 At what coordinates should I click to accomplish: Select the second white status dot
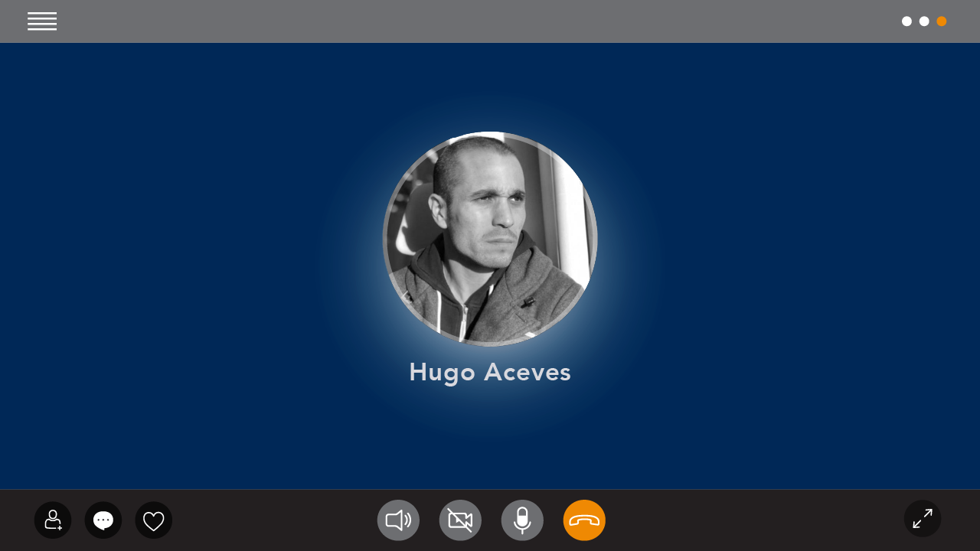924,21
